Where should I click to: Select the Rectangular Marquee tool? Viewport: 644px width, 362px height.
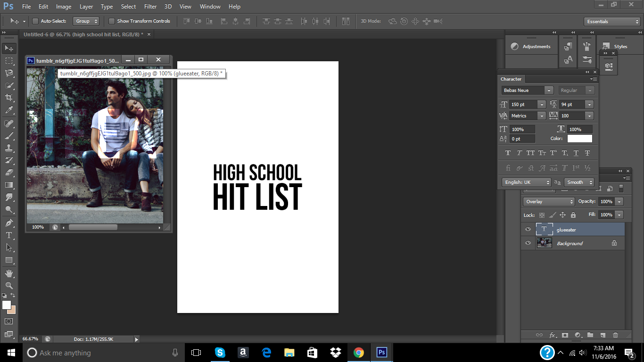(x=9, y=61)
